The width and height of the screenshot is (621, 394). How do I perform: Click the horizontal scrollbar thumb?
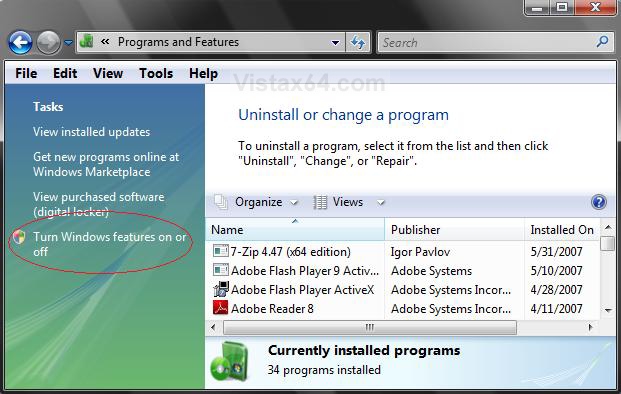tap(370, 327)
